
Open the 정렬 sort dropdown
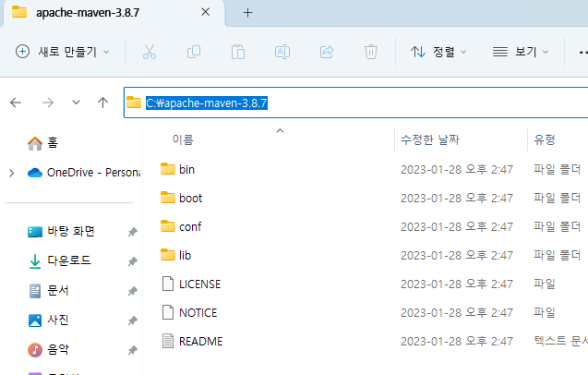pyautogui.click(x=438, y=52)
